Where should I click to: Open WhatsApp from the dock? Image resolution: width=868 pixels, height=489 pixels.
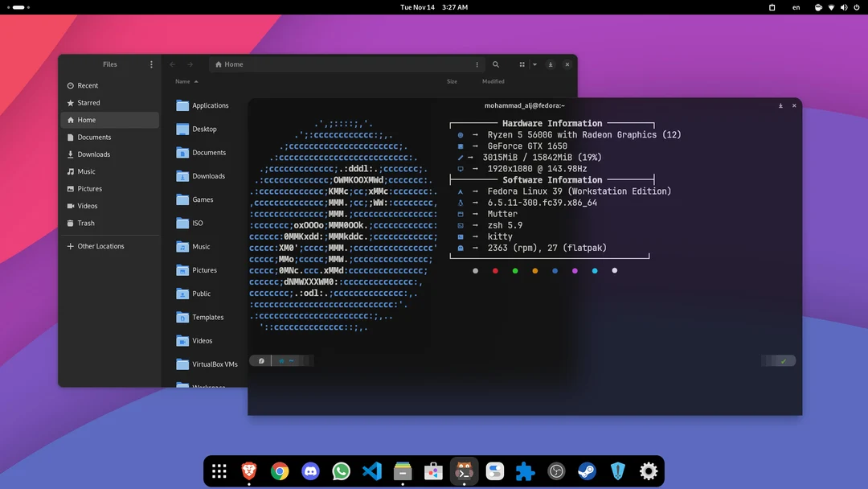click(x=341, y=471)
